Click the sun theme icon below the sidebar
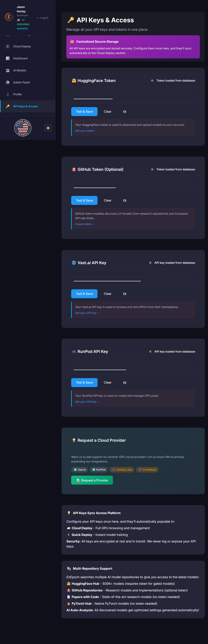Viewport: 208px width, 644px height. (48, 128)
